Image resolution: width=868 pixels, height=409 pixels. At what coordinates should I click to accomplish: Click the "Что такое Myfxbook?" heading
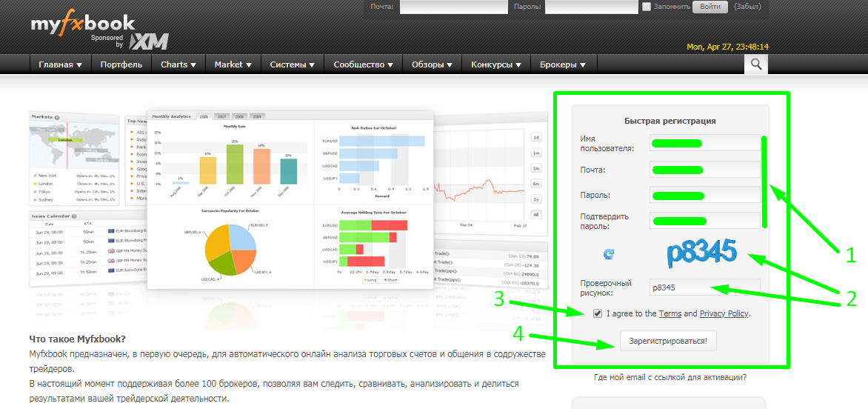pyautogui.click(x=78, y=339)
